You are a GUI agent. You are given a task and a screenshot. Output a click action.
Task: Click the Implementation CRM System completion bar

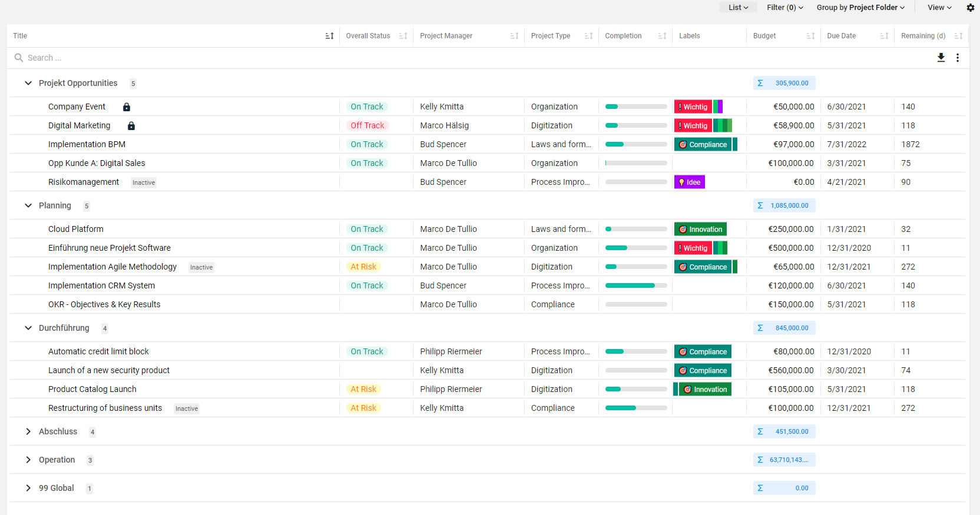635,285
